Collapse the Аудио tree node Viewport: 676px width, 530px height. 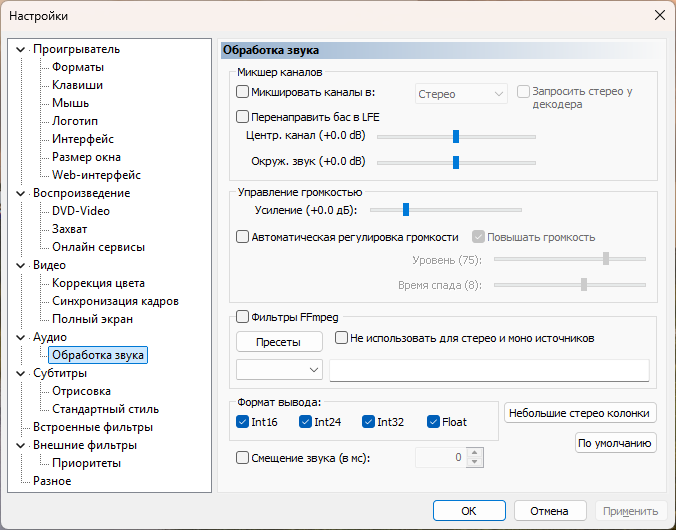click(x=20, y=337)
